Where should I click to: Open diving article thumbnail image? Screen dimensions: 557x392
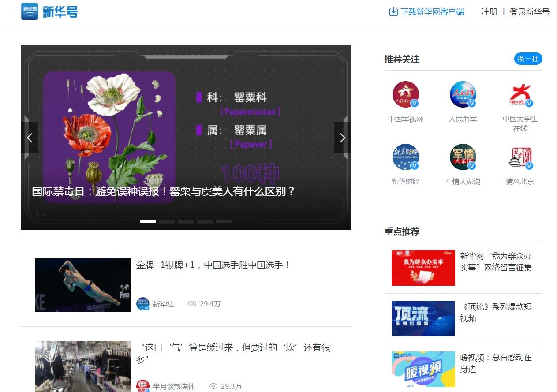pyautogui.click(x=83, y=285)
